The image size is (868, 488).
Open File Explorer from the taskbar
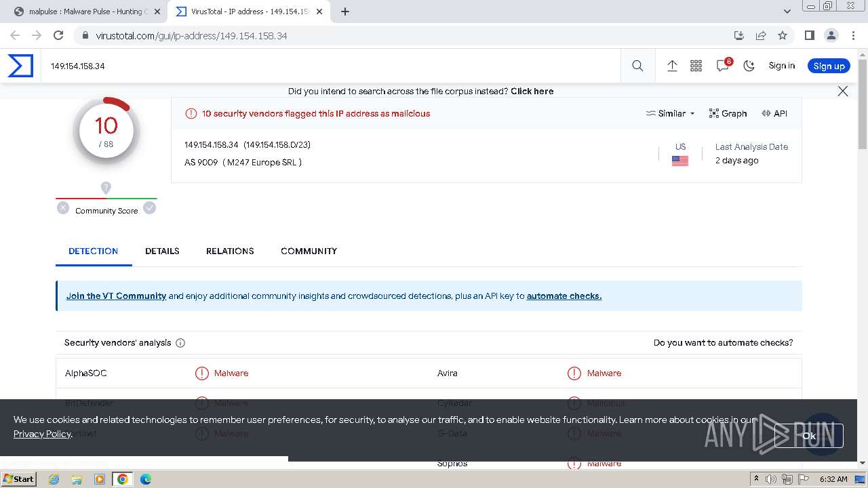pos(77,479)
